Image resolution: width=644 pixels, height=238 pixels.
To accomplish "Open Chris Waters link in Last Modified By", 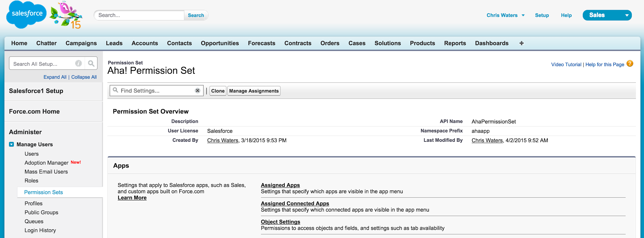I will click(487, 140).
